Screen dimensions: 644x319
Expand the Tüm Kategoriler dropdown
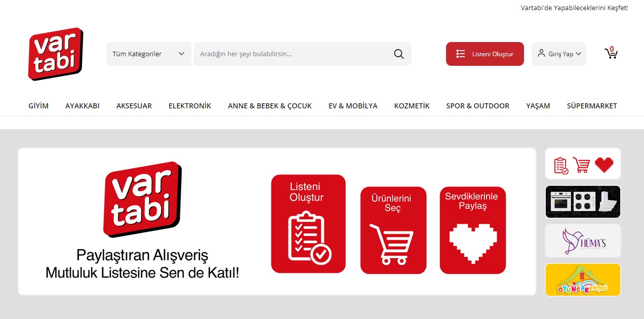[x=148, y=54]
